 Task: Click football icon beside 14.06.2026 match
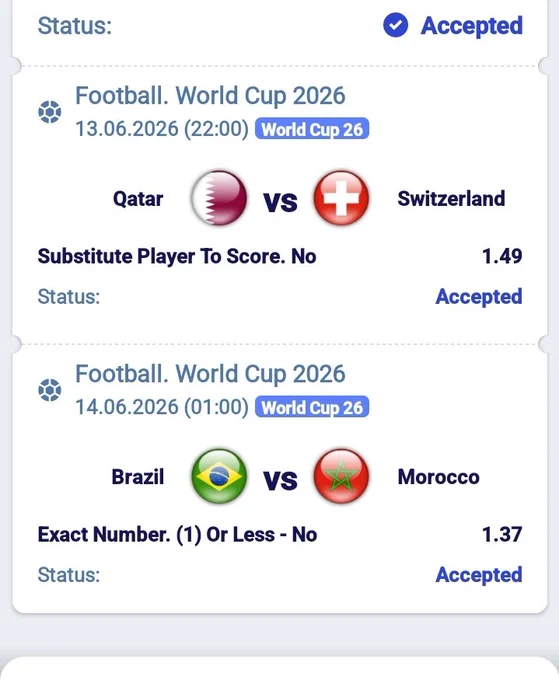[x=49, y=390]
